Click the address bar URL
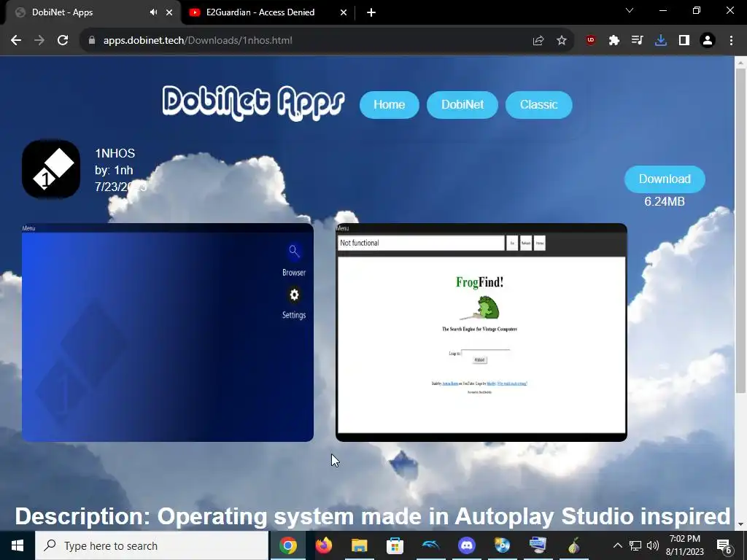This screenshot has height=560, width=747. [x=198, y=41]
